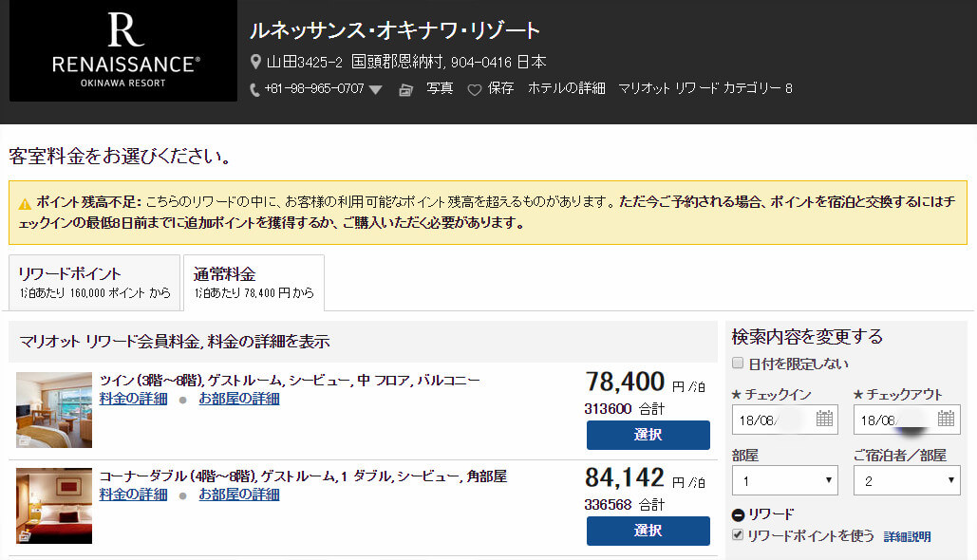Open the check-in calendar icon
Image resolution: width=977 pixels, height=560 pixels.
(824, 419)
